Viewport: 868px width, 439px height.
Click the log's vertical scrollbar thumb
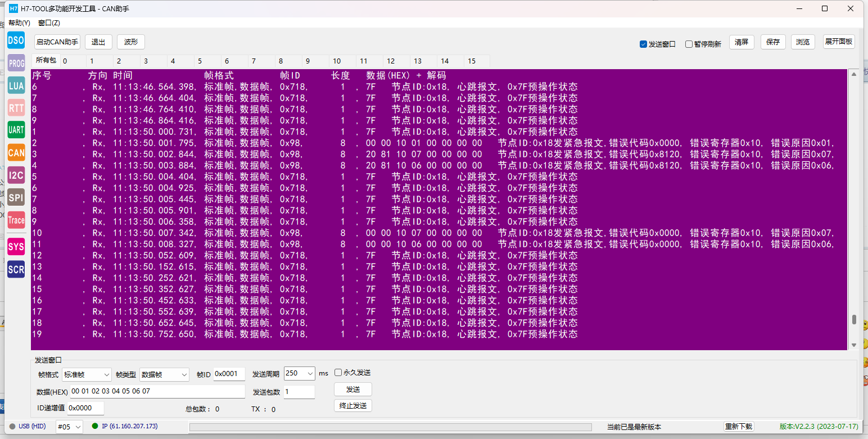[854, 320]
